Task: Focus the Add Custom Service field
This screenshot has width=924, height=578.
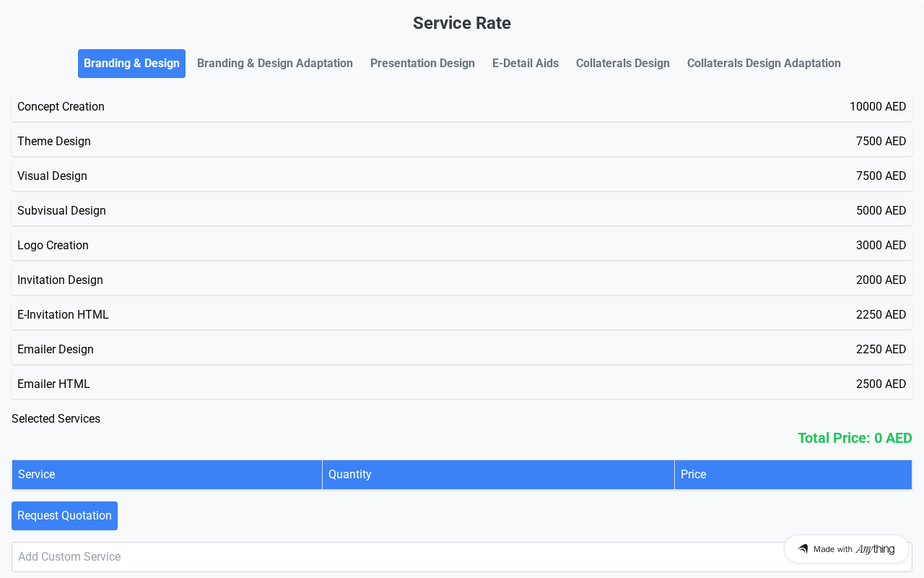Action: pyautogui.click(x=390, y=557)
